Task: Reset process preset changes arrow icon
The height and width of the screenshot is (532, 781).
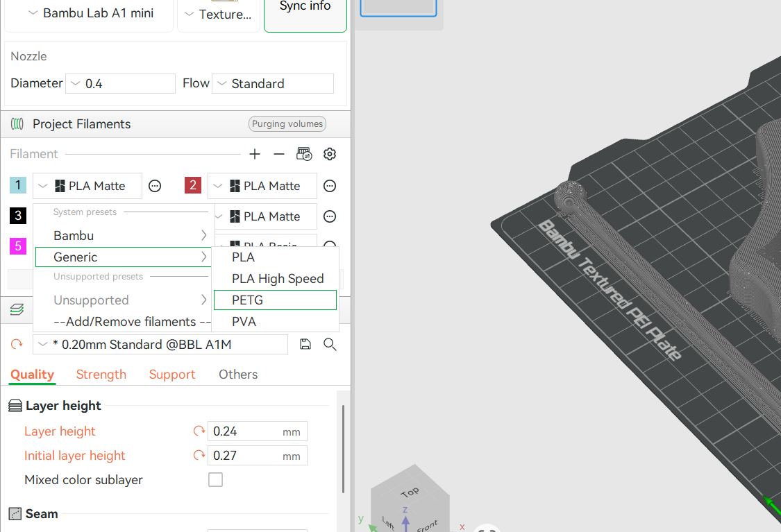Action: point(17,345)
